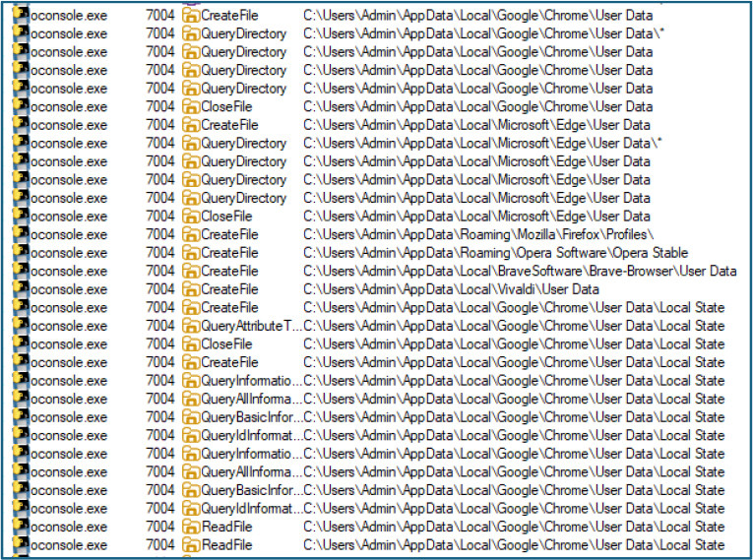This screenshot has width=753, height=560.
Task: Click the oconsole.exe process icon on the Vivaldi row
Action: (21, 288)
